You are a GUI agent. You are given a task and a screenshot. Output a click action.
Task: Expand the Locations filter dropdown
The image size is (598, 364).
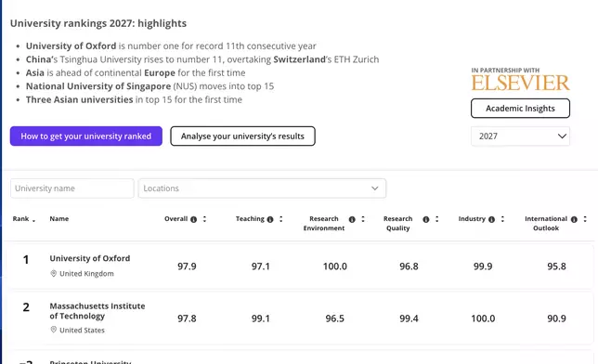click(x=262, y=188)
